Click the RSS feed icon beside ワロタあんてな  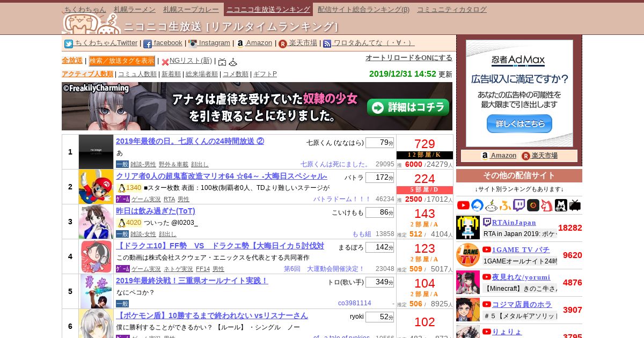pyautogui.click(x=327, y=44)
